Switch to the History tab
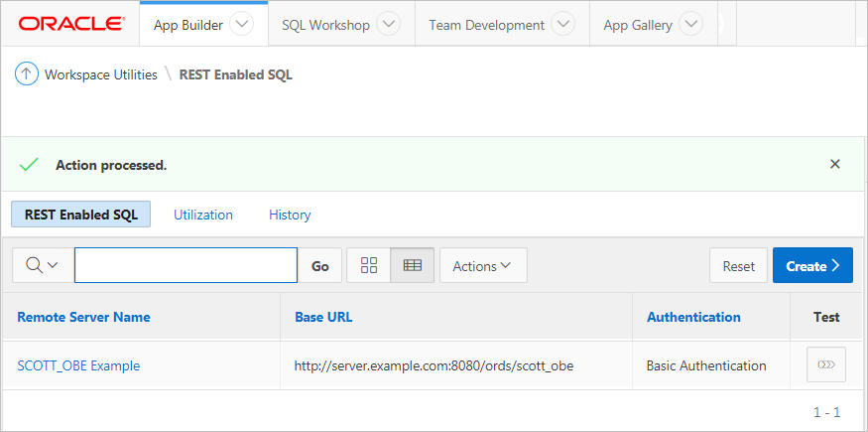Screen dimensions: 868x432 click(x=290, y=215)
